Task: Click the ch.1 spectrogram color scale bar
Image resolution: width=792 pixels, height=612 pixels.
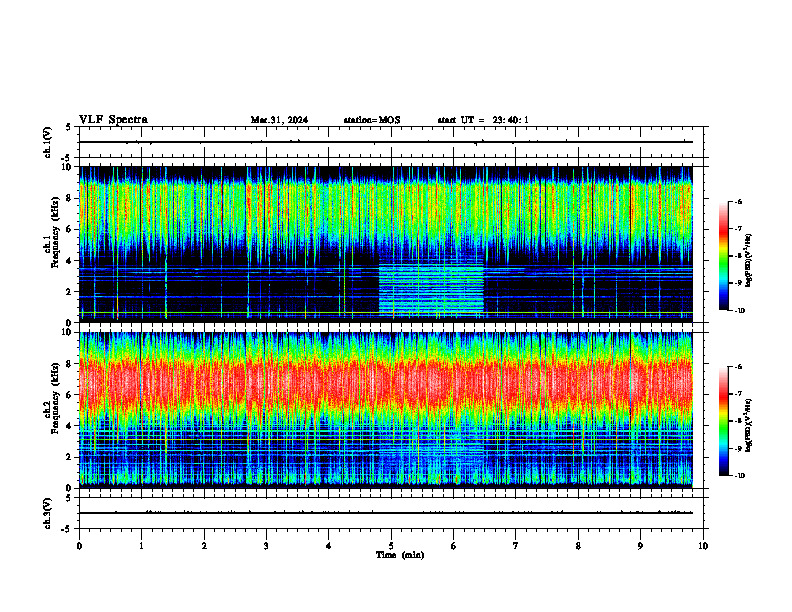Action: point(724,256)
